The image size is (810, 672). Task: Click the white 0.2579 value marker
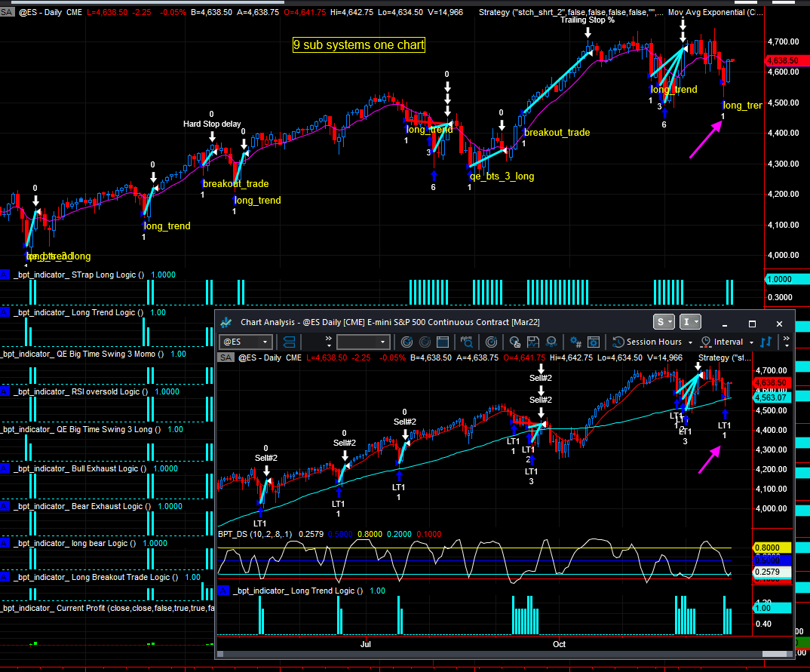click(772, 572)
